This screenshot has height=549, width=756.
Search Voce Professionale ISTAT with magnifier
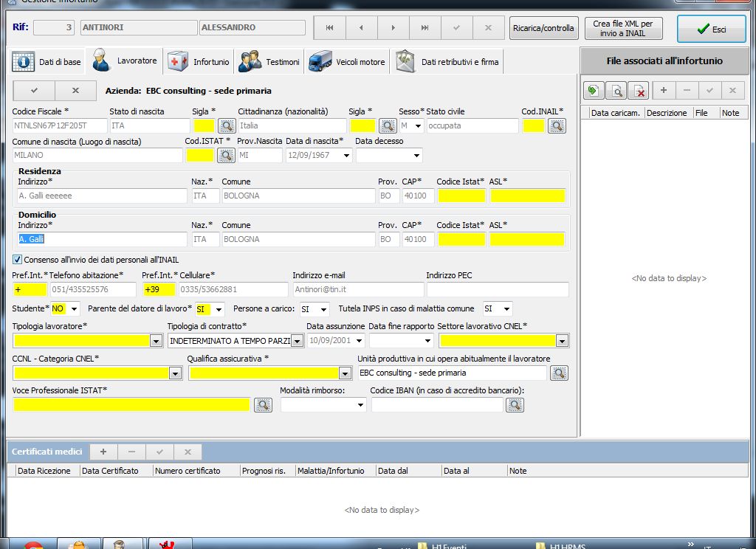(264, 405)
